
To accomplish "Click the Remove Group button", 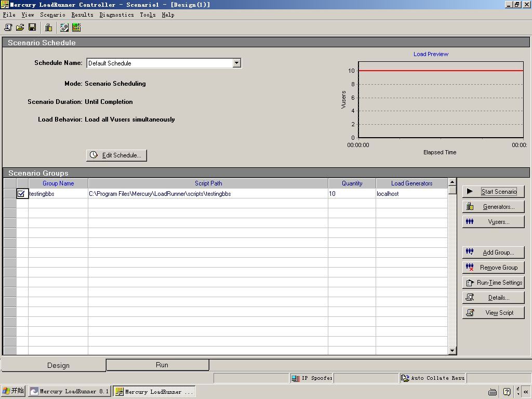I will [493, 268].
